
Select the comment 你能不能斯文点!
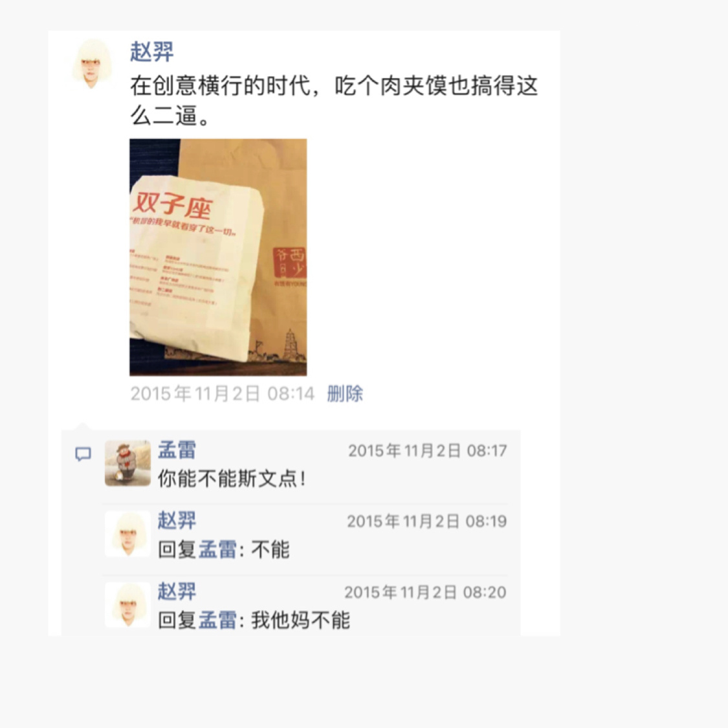(x=232, y=479)
